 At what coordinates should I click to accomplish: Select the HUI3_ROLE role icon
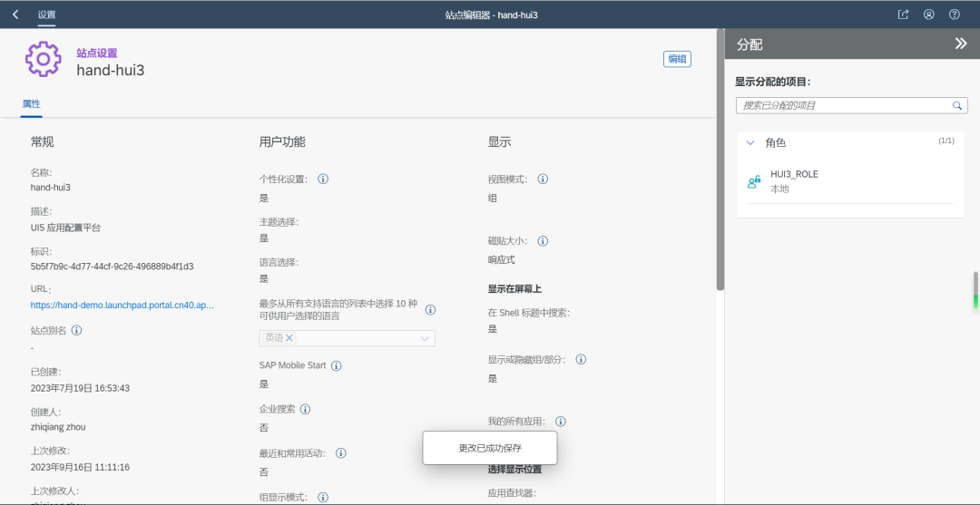pos(754,181)
